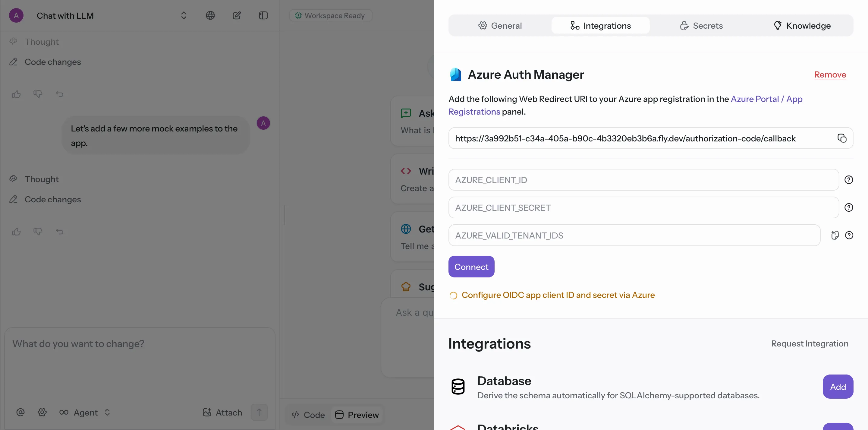The height and width of the screenshot is (430, 868).
Task: Click the tenant IDs paste icon
Action: click(x=835, y=236)
